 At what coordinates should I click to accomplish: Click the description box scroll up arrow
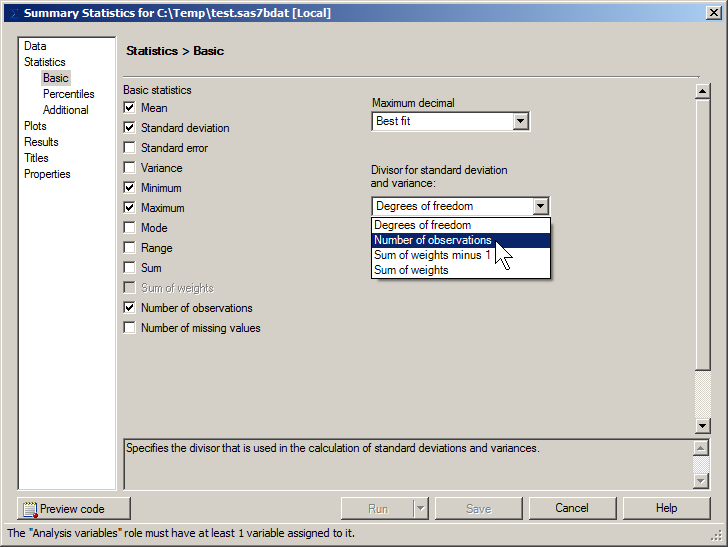point(701,448)
